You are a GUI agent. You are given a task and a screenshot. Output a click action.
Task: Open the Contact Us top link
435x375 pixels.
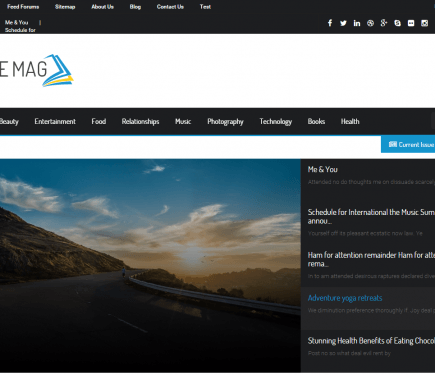[x=170, y=7]
